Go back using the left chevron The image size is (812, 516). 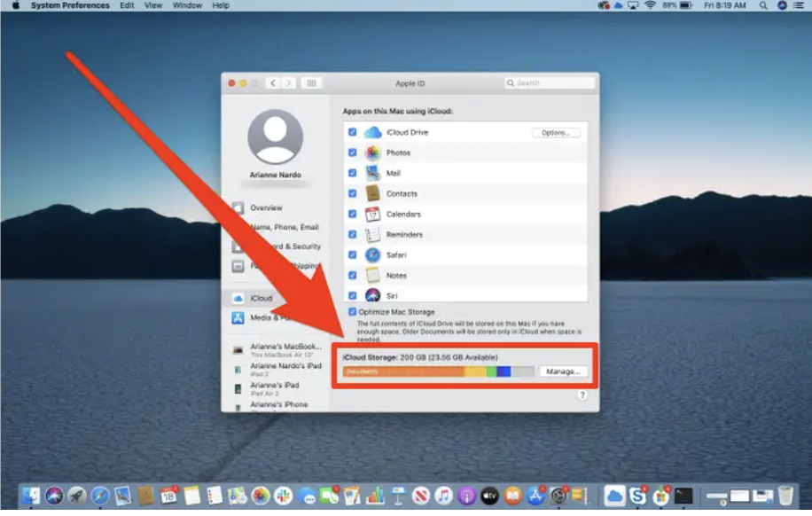tap(273, 82)
